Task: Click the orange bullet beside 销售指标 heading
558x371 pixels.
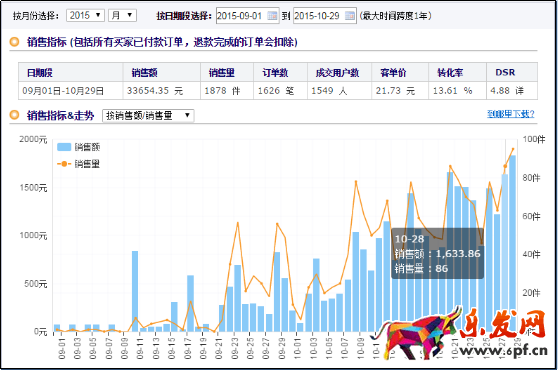Action: click(15, 42)
